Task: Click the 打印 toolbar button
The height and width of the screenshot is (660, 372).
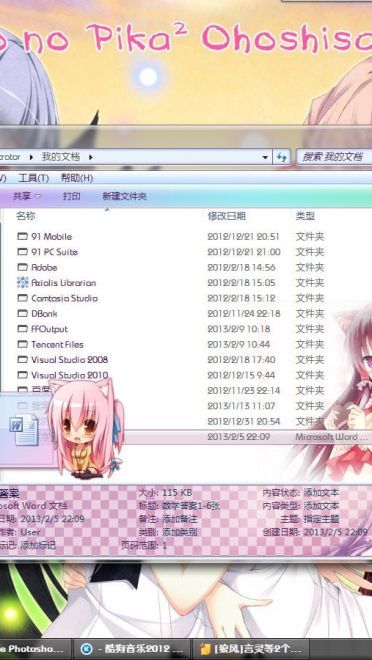Action: click(x=71, y=196)
